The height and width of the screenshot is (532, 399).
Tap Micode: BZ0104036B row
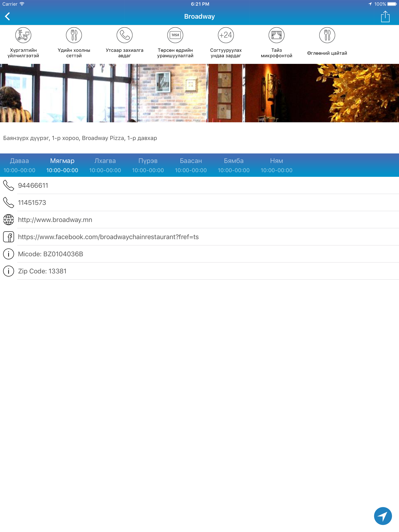click(199, 254)
